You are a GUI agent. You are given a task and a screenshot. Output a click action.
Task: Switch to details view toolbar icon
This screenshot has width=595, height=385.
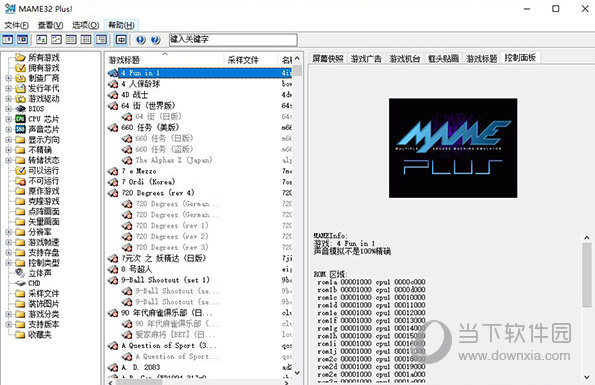[x=86, y=39]
